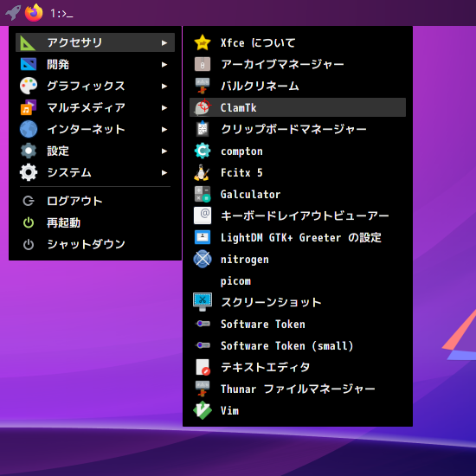Expand the 設定 submenu arrow
The height and width of the screenshot is (476, 476).
[164, 151]
